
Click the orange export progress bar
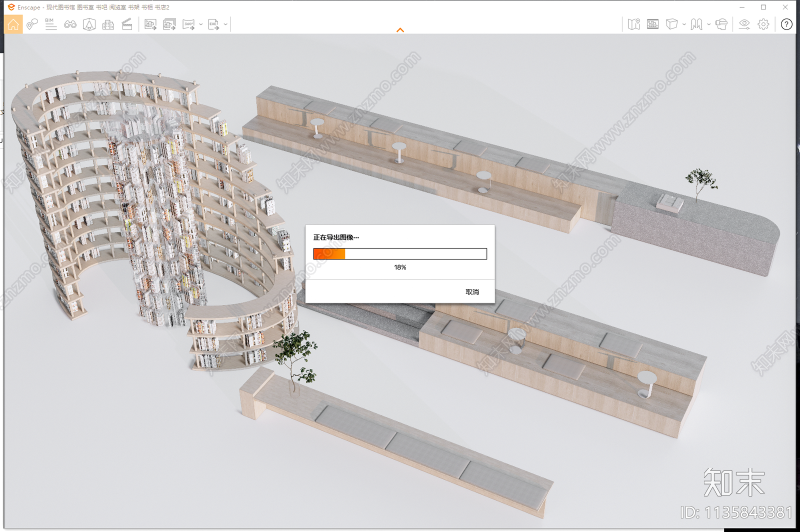[x=400, y=254]
